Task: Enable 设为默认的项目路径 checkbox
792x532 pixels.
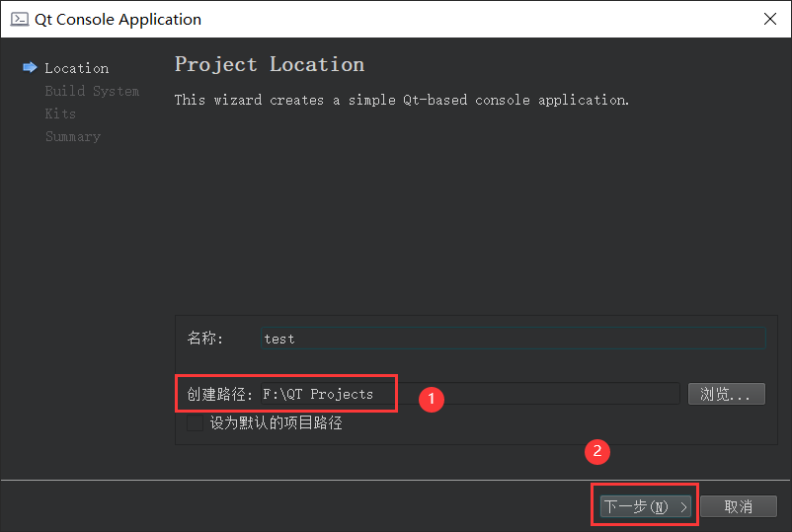Action: [195, 423]
